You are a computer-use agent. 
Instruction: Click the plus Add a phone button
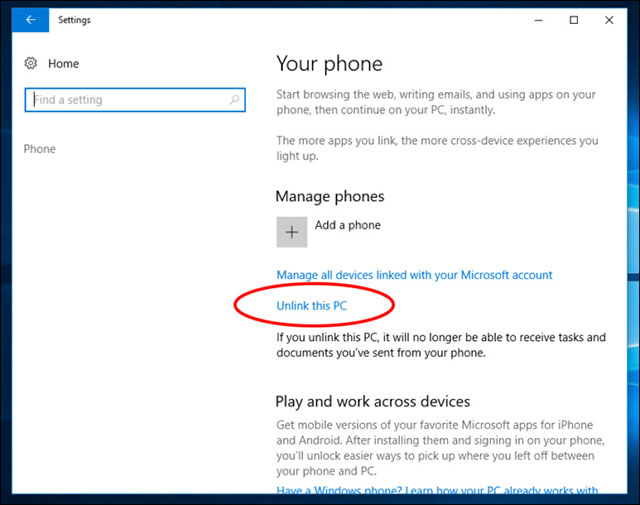pos(291,232)
